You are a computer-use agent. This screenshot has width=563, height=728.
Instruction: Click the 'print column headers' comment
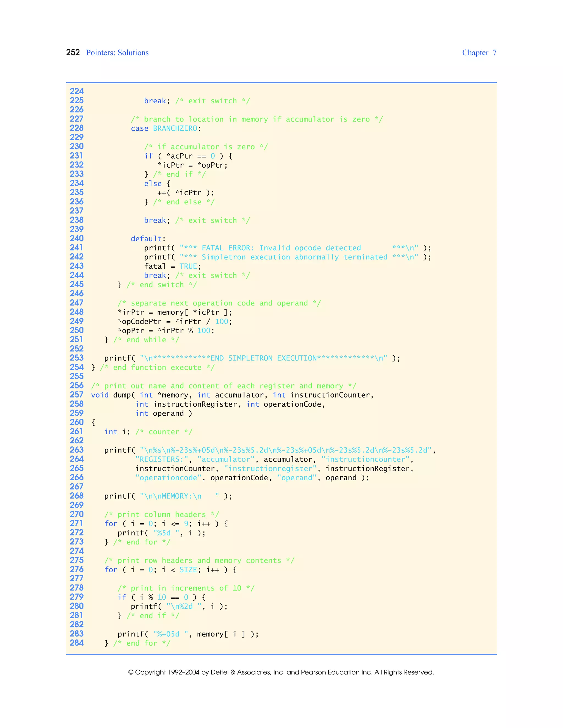point(161,514)
